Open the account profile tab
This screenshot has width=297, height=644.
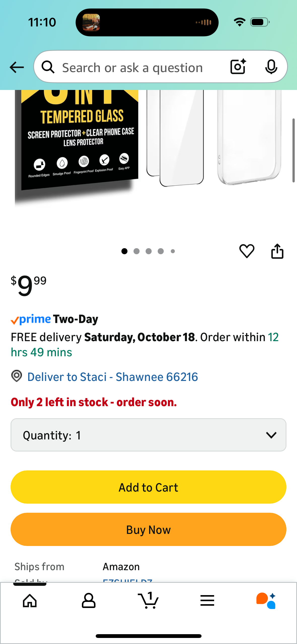coord(89,601)
